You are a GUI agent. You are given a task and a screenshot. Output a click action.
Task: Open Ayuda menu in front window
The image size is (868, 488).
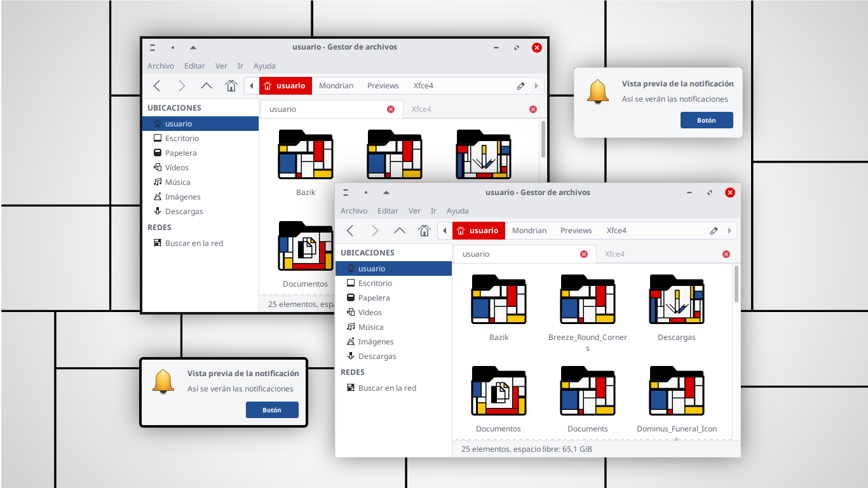[458, 211]
